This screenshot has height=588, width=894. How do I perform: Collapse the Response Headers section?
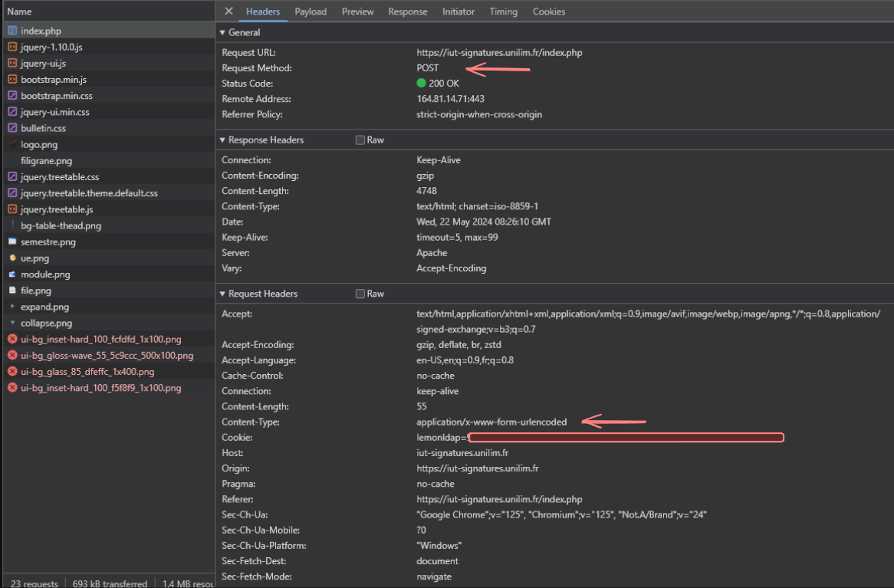point(223,140)
